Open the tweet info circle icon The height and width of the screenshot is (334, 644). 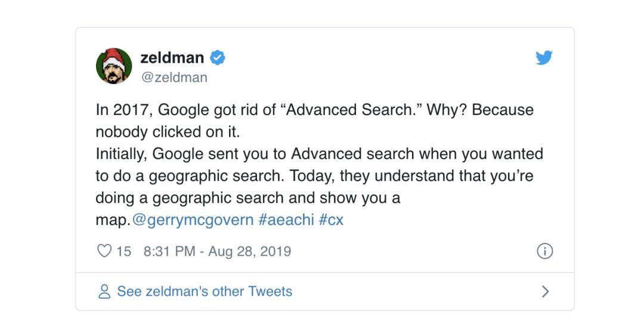click(544, 251)
